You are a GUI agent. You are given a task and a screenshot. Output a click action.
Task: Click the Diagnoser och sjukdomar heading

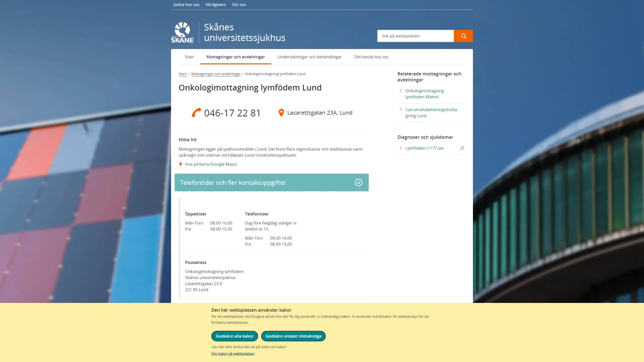[425, 137]
